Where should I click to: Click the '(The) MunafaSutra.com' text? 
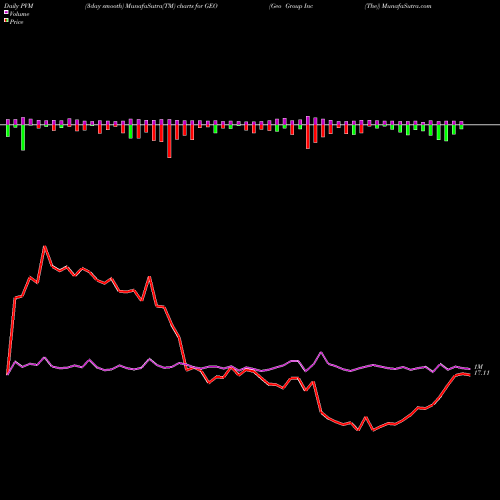tap(398, 6)
